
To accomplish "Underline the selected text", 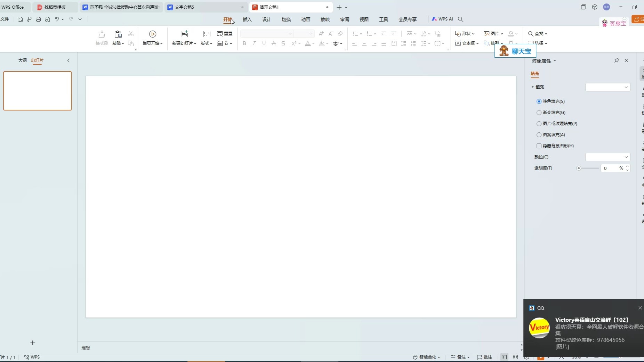I will 264,43.
